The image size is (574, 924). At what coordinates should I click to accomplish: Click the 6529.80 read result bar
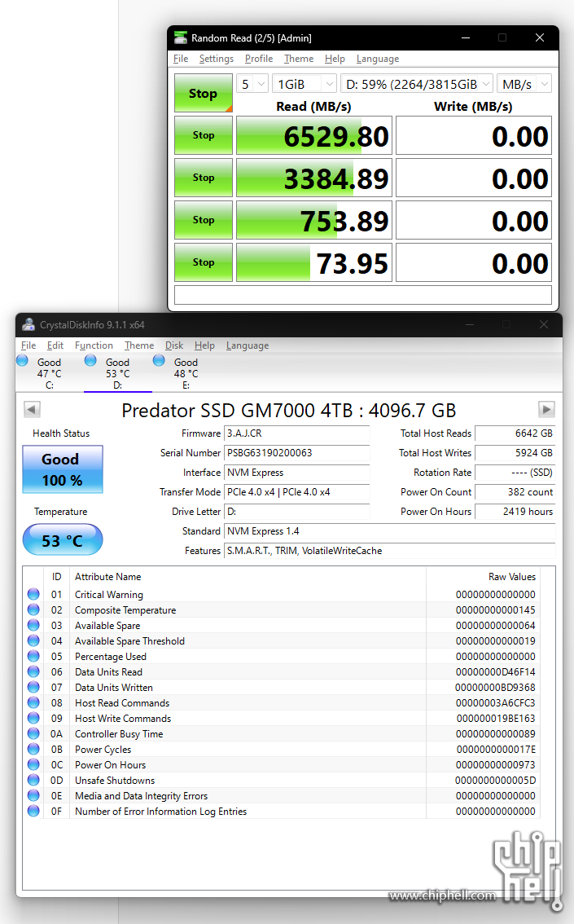pos(313,135)
